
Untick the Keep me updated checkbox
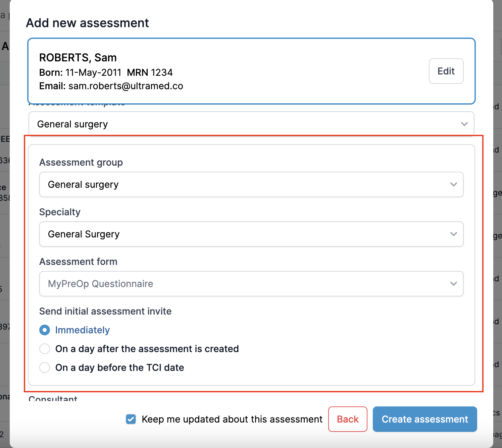click(131, 419)
